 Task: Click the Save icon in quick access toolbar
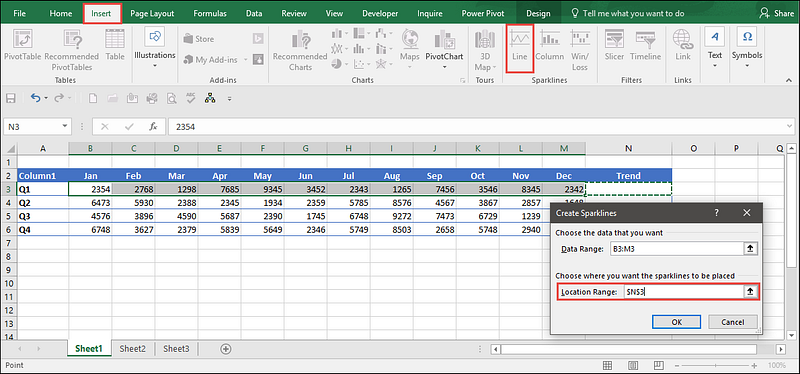coord(11,98)
